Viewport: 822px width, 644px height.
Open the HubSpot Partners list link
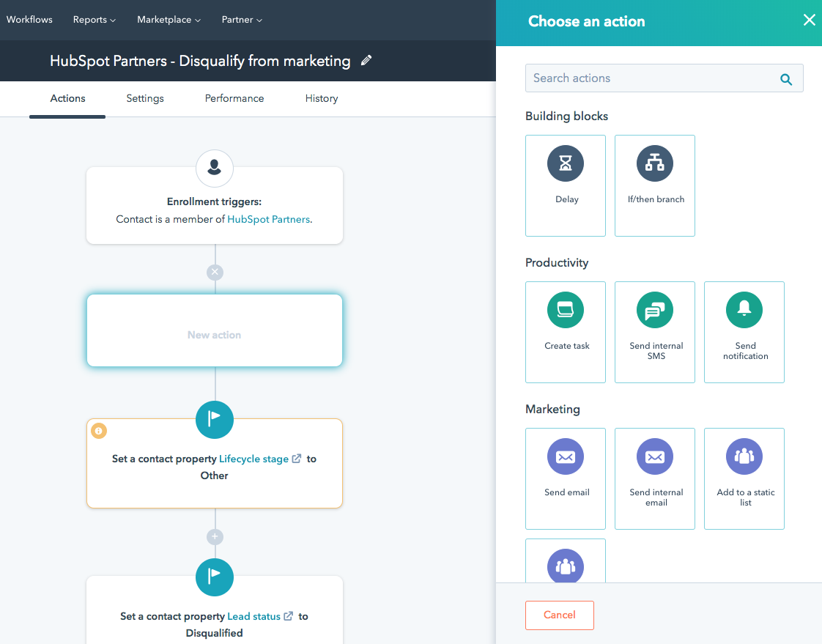click(268, 219)
